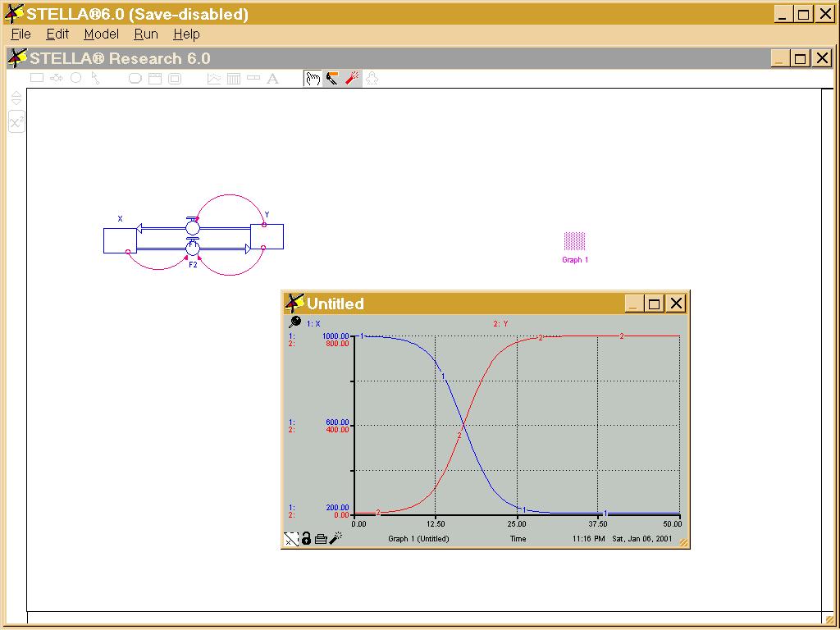
Task: Click the 400.00 scale value
Action: (x=337, y=430)
